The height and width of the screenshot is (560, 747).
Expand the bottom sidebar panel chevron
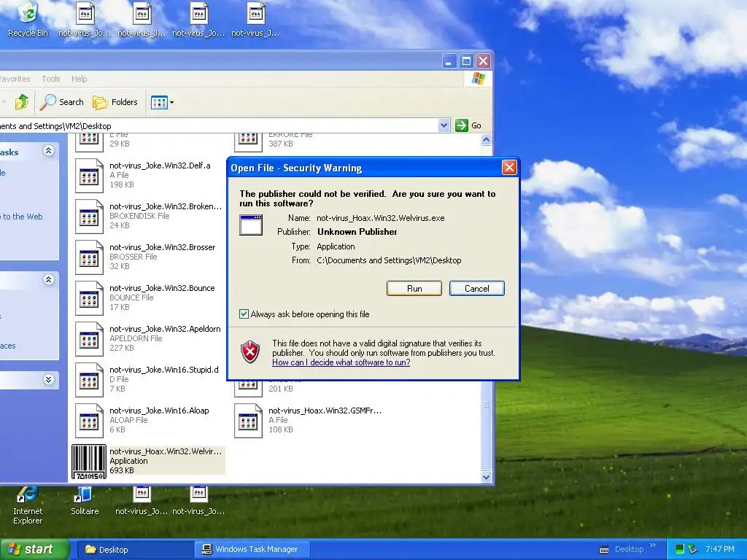click(48, 379)
